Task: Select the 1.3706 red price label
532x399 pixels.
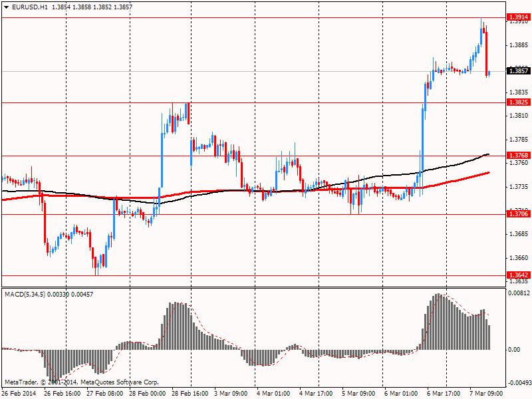Action: (519, 213)
